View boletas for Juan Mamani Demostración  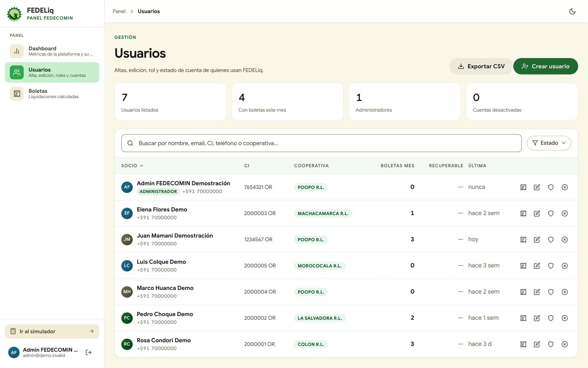(523, 239)
